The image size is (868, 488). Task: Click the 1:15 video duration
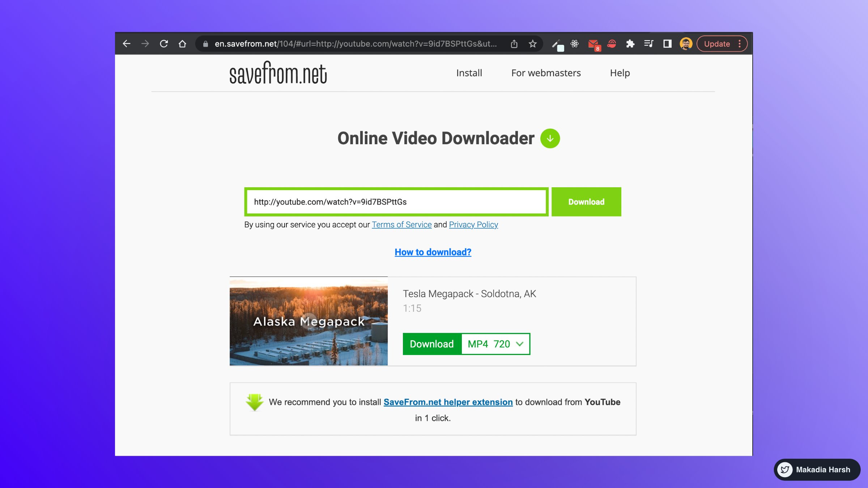[412, 308]
